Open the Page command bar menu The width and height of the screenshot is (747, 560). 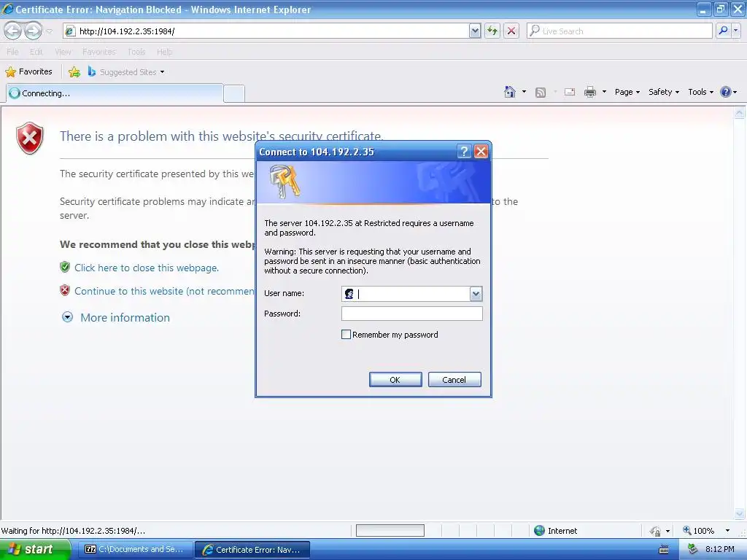coord(627,92)
